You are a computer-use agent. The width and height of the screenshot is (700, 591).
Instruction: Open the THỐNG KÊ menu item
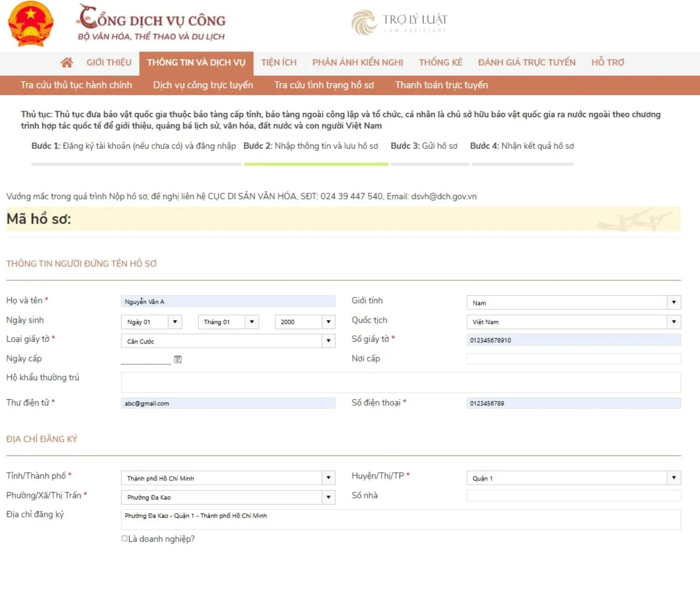click(440, 62)
